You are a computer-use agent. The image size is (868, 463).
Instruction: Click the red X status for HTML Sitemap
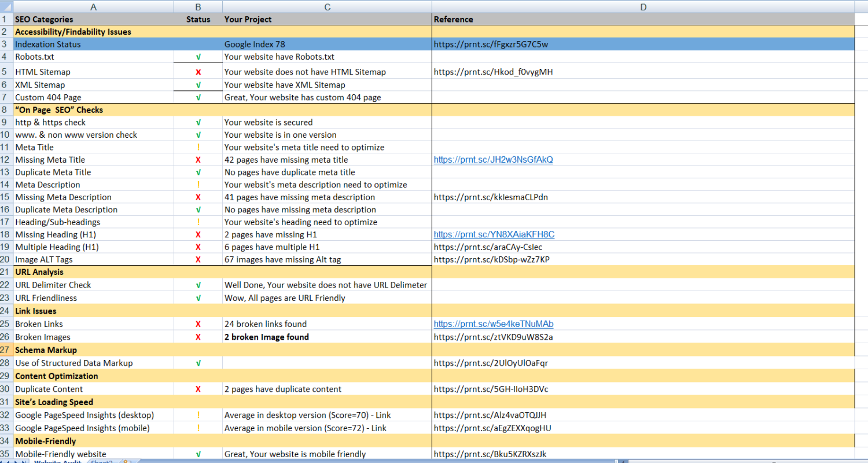(198, 72)
